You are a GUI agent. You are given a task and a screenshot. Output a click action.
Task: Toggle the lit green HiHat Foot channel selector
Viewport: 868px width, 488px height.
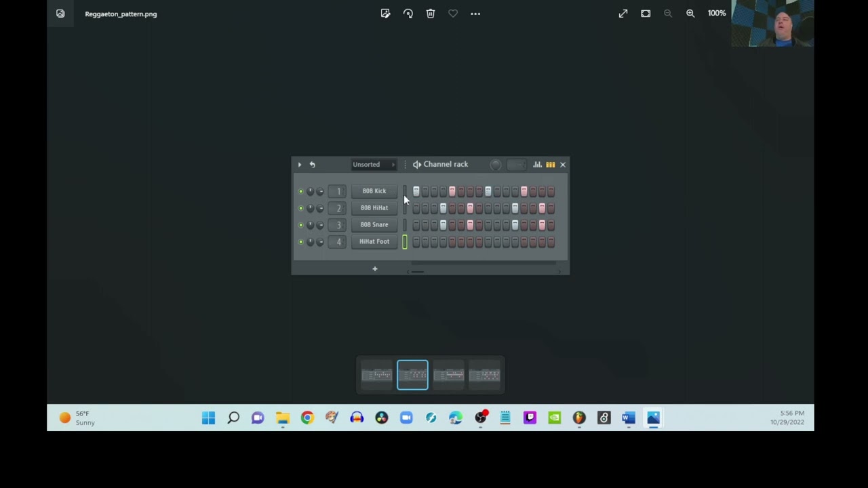(x=405, y=242)
